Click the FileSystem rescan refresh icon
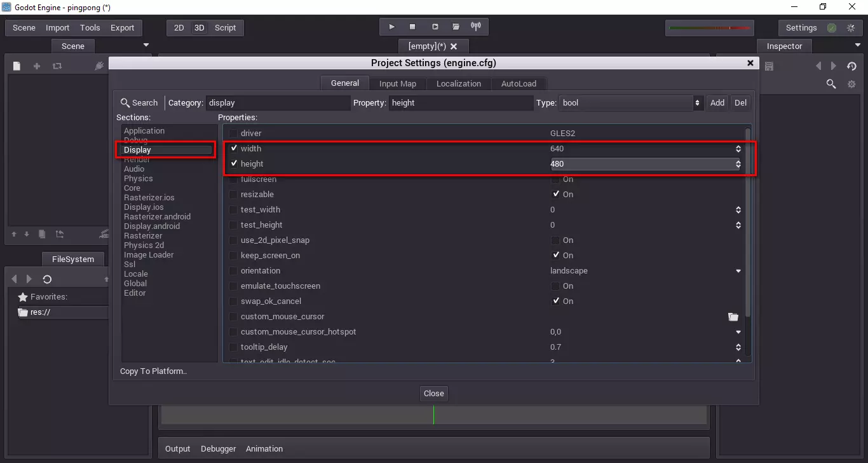 coord(47,279)
